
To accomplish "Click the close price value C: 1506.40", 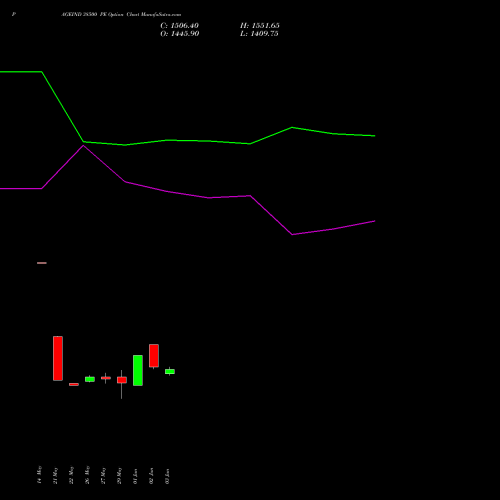I will (x=179, y=26).
